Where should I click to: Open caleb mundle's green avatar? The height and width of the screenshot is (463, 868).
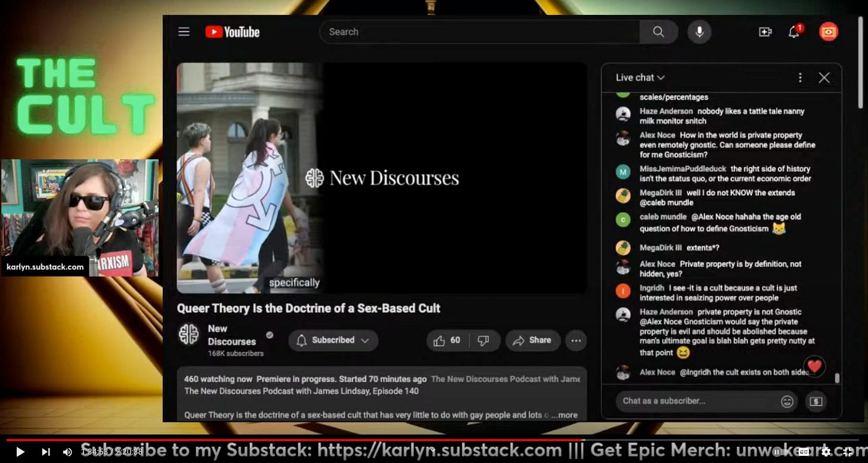click(623, 220)
